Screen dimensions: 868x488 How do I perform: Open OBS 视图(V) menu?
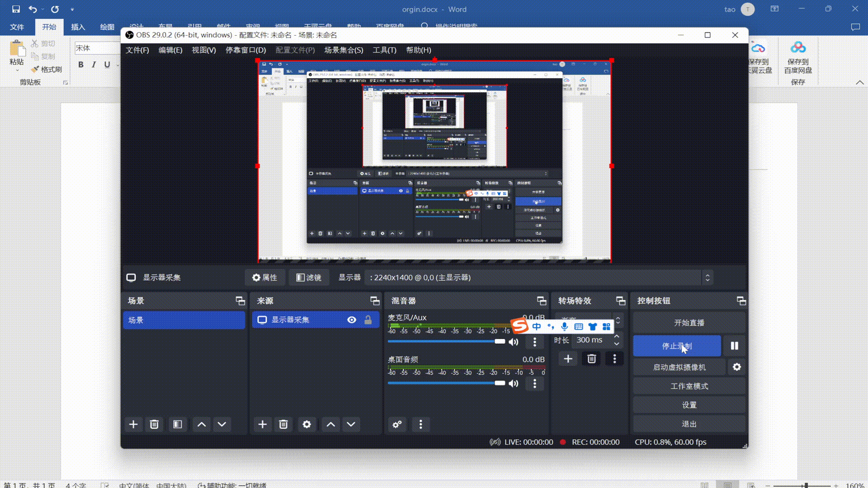click(x=204, y=50)
